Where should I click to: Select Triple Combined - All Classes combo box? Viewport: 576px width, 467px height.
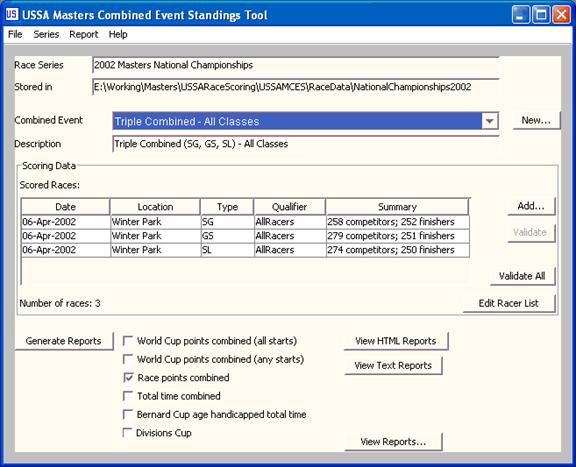pyautogui.click(x=305, y=121)
